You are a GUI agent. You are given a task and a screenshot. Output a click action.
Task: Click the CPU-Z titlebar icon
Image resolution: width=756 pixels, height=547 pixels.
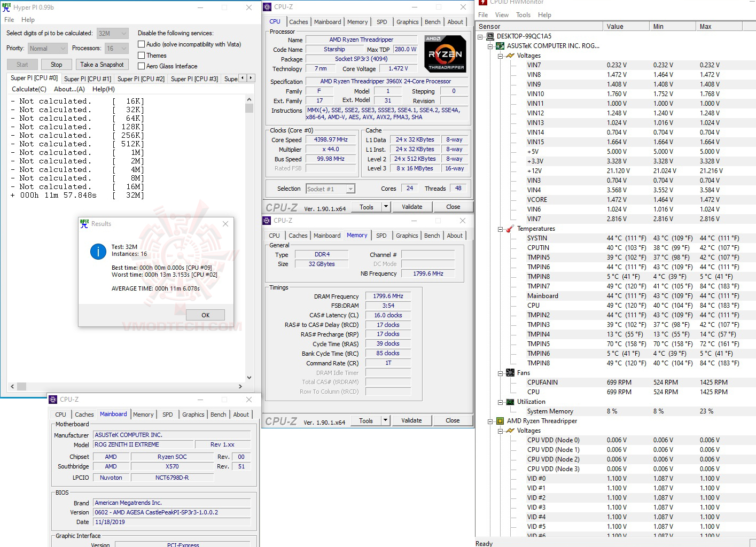pyautogui.click(x=267, y=6)
